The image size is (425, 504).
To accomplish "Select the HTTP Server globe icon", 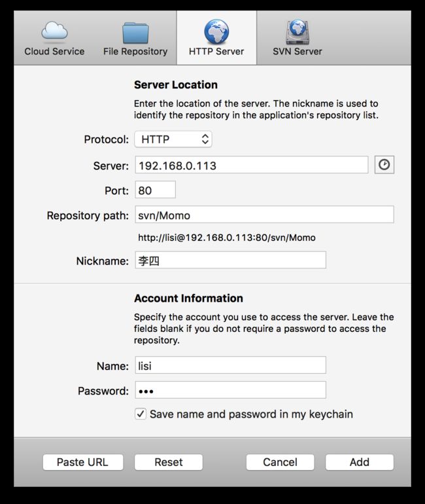I will (216, 31).
